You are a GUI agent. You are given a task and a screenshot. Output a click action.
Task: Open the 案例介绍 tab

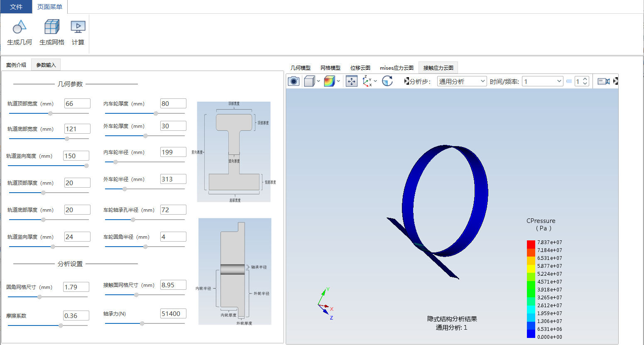pyautogui.click(x=16, y=65)
